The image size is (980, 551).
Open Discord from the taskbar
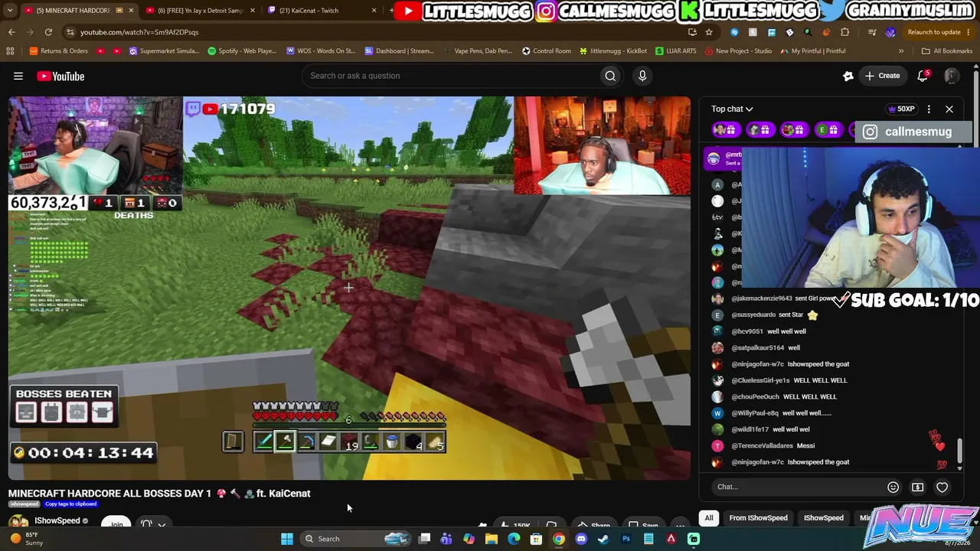pyautogui.click(x=581, y=539)
